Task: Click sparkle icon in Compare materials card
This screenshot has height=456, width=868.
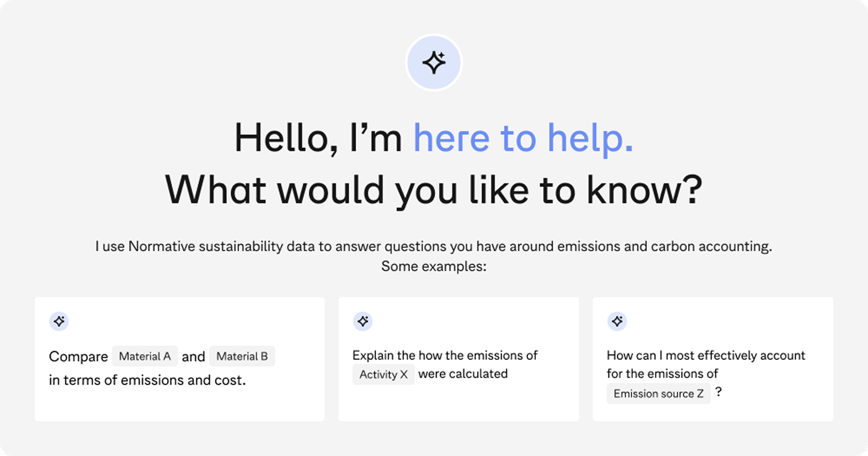Action: pyautogui.click(x=59, y=321)
